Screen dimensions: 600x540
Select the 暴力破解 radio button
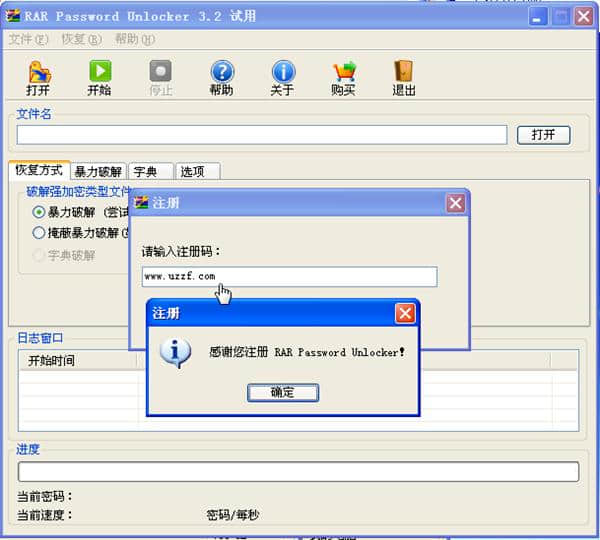(39, 212)
